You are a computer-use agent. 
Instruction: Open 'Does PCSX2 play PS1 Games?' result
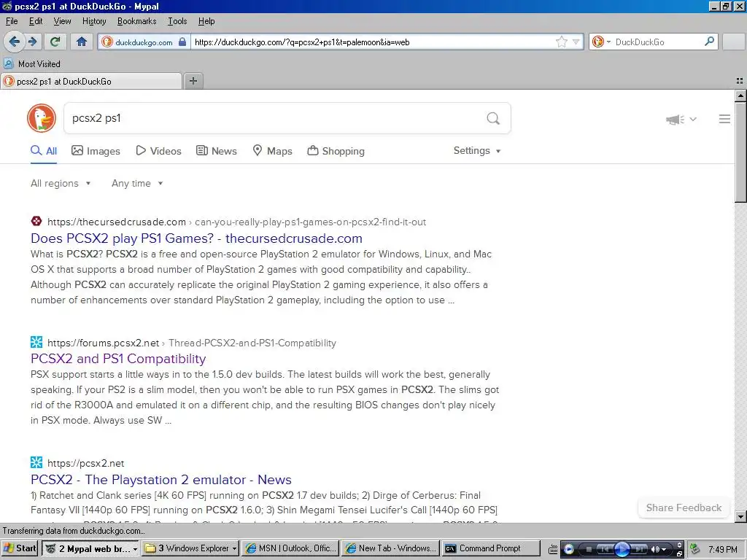[x=196, y=238]
